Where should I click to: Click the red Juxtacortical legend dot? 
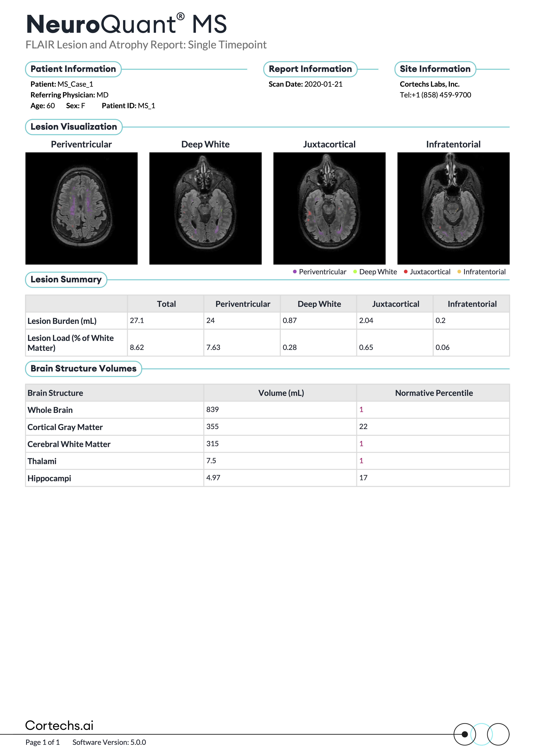[406, 272]
